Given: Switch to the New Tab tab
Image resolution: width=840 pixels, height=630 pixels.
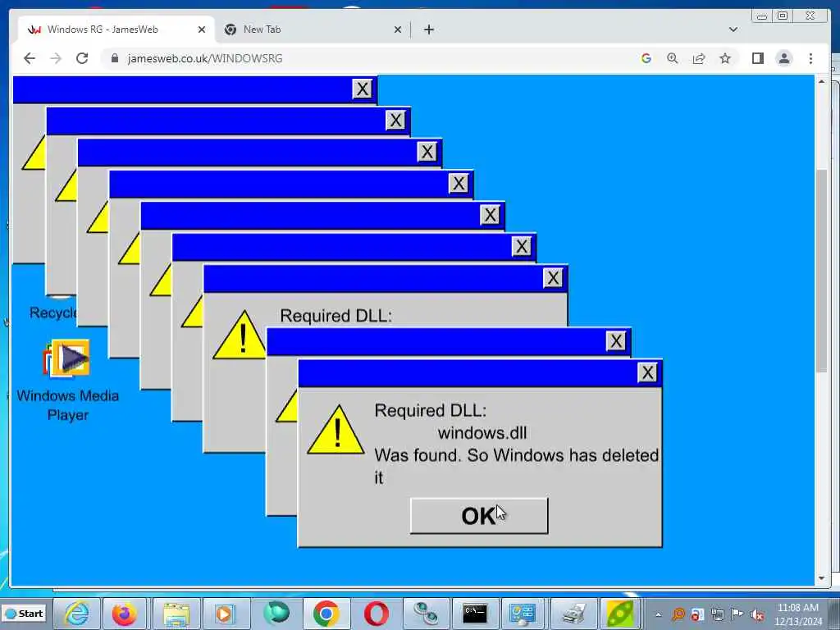Looking at the screenshot, I should 314,30.
